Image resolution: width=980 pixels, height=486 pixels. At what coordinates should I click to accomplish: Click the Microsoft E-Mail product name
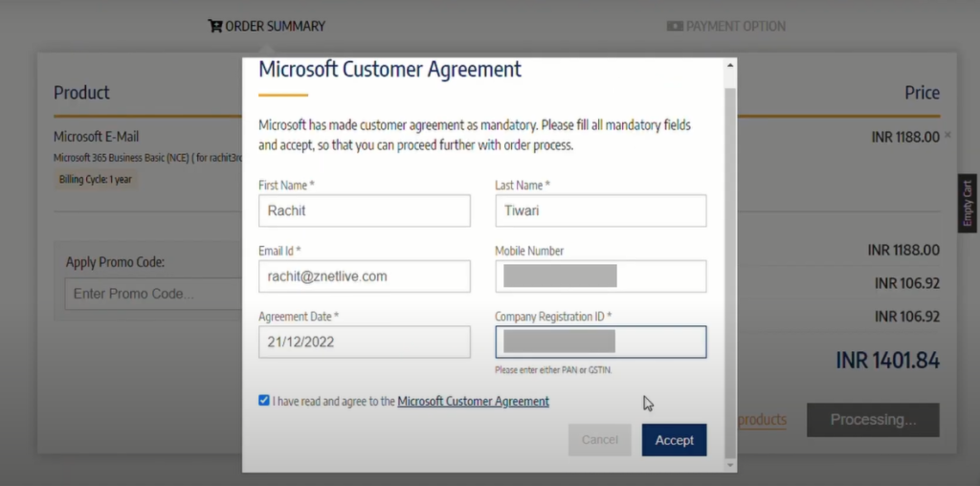[97, 137]
